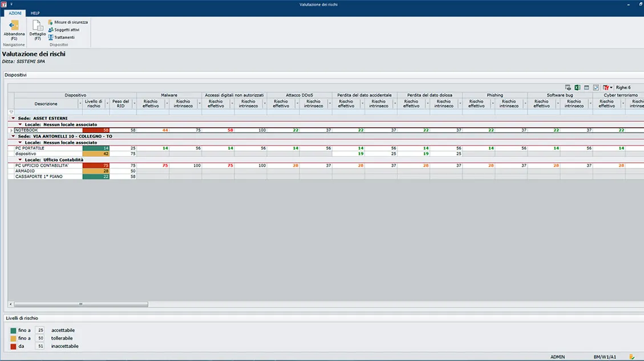Click the status bar icon beside BM/W1/A1
644x361 pixels.
coord(631,356)
